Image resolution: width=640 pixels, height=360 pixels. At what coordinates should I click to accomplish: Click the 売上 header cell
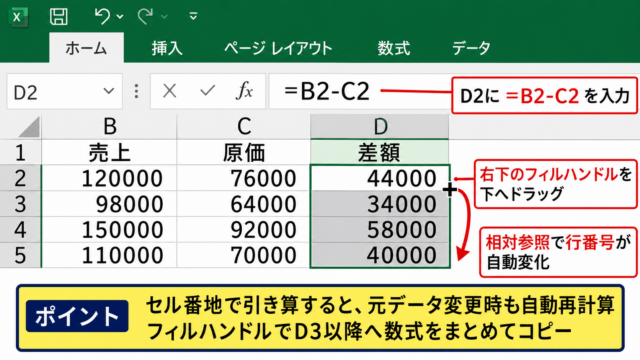click(x=109, y=153)
